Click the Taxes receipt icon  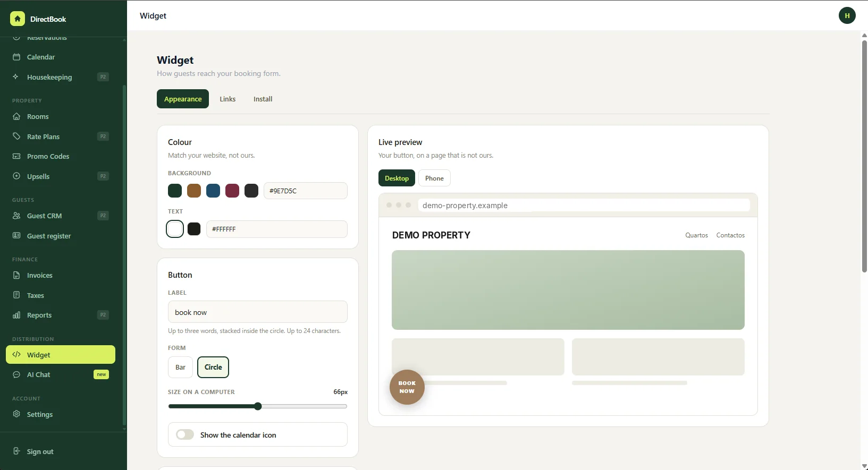(x=16, y=295)
